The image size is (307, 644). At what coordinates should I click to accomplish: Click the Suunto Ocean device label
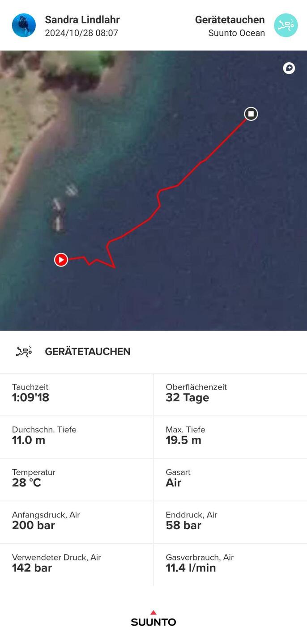(x=236, y=33)
